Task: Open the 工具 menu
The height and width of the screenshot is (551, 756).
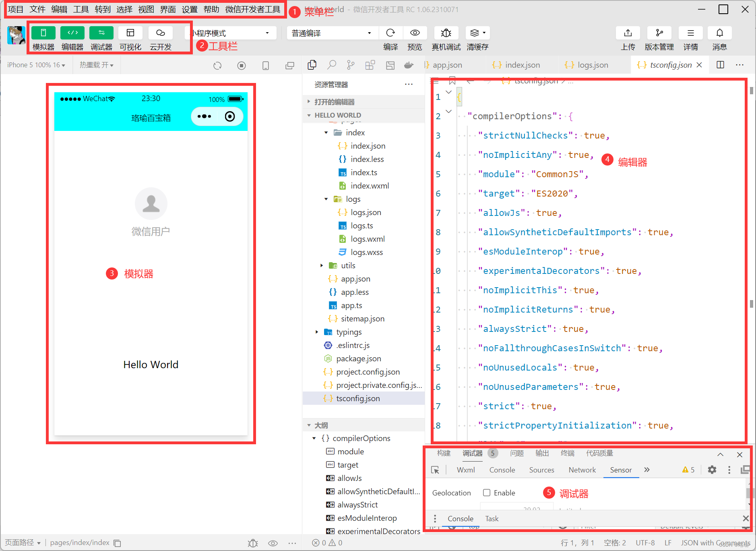Action: click(81, 9)
